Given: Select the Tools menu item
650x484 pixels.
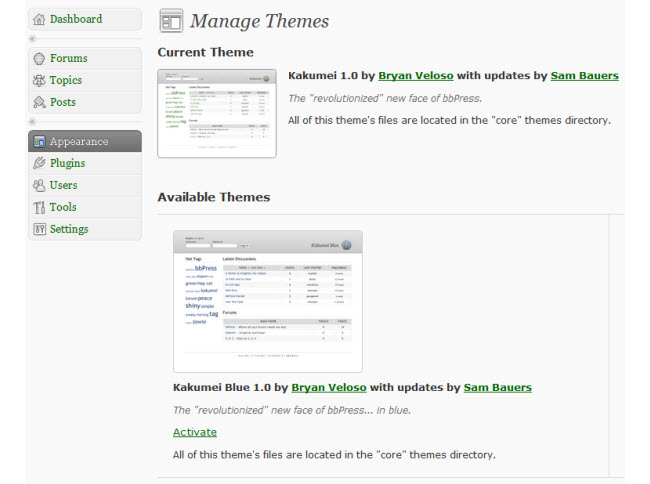Looking at the screenshot, I should [85, 207].
